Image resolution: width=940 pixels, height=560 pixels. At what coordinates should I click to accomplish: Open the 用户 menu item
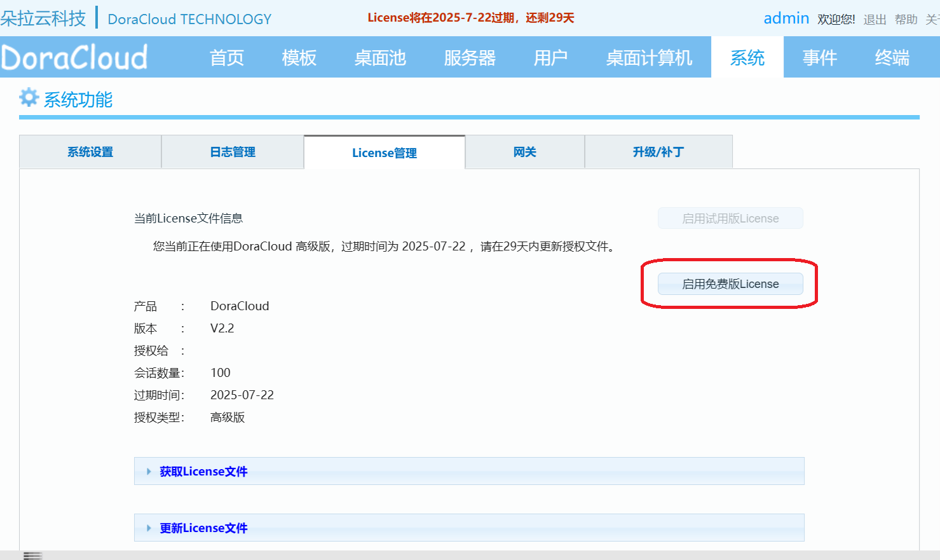point(550,57)
